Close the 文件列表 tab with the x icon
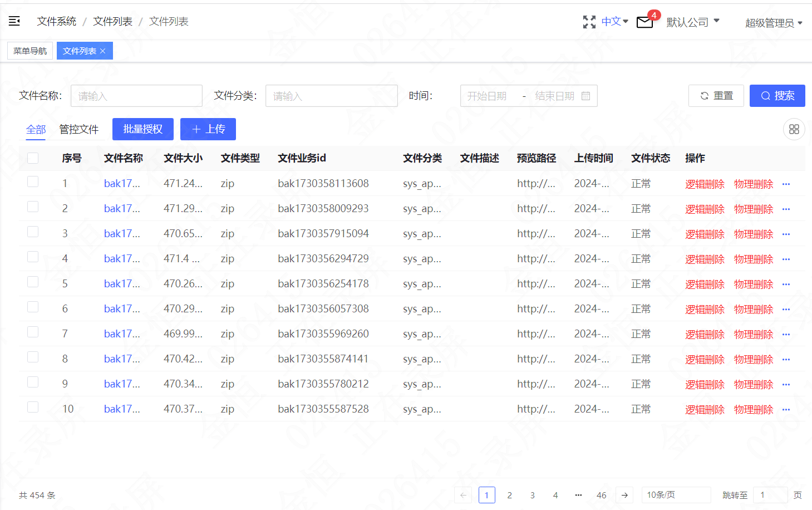Viewport: 812px width, 510px height. click(x=103, y=51)
